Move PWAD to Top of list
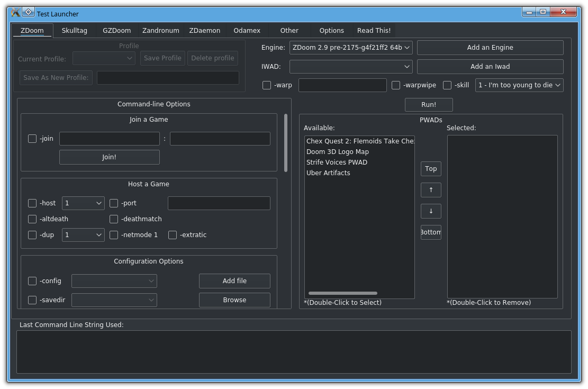 431,169
